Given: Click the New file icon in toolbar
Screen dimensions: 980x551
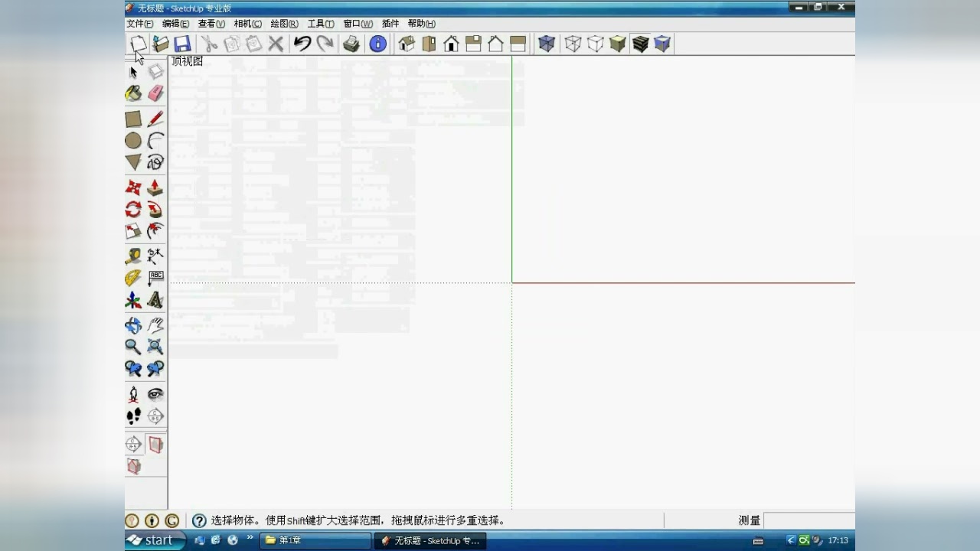Looking at the screenshot, I should tap(138, 44).
